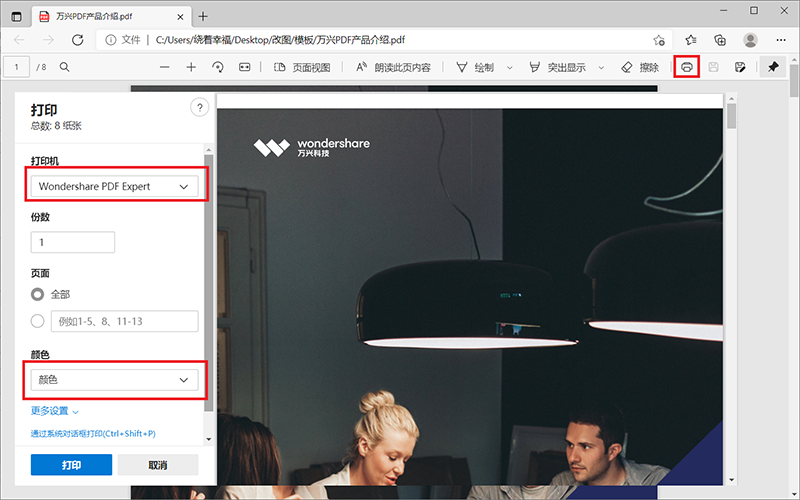Open the Wondershare PDF Expert printer dropdown
800x500 pixels.
114,186
